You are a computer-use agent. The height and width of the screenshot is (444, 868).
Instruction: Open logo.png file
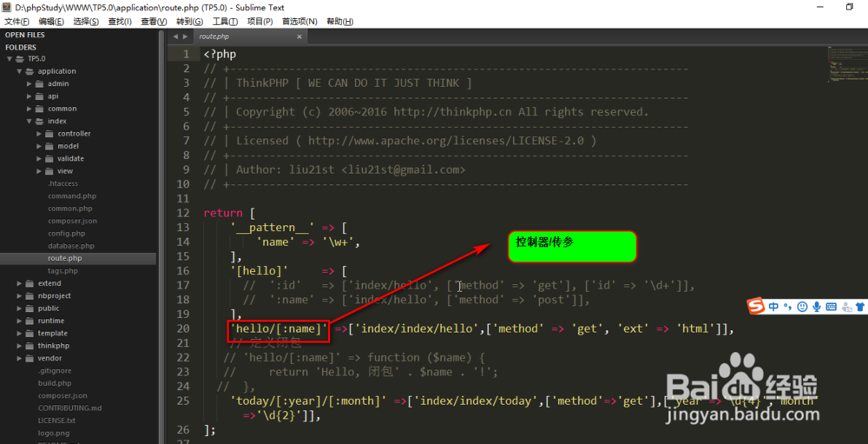point(54,433)
